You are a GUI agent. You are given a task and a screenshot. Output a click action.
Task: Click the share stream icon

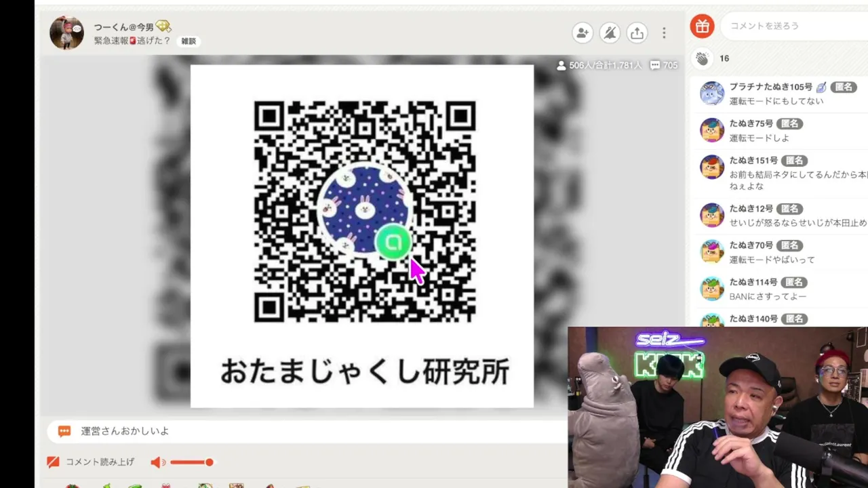click(x=637, y=33)
